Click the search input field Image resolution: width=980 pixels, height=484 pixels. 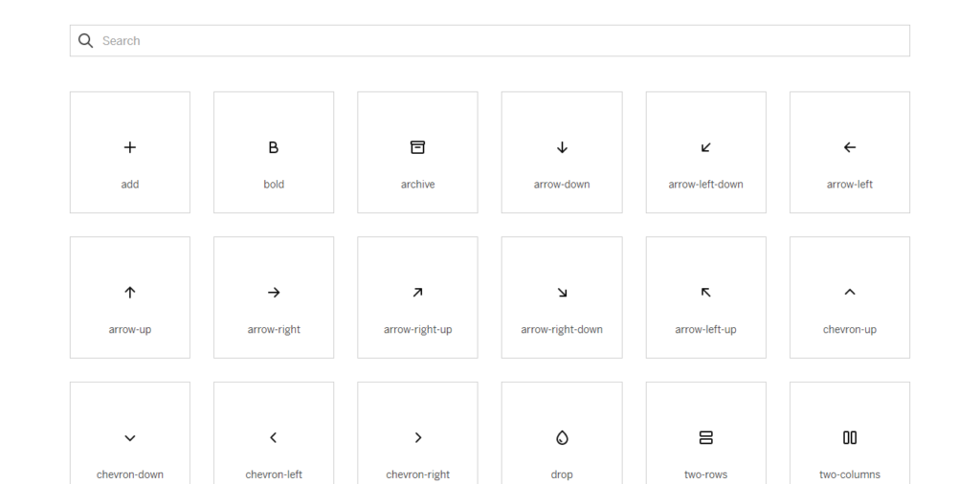point(498,41)
